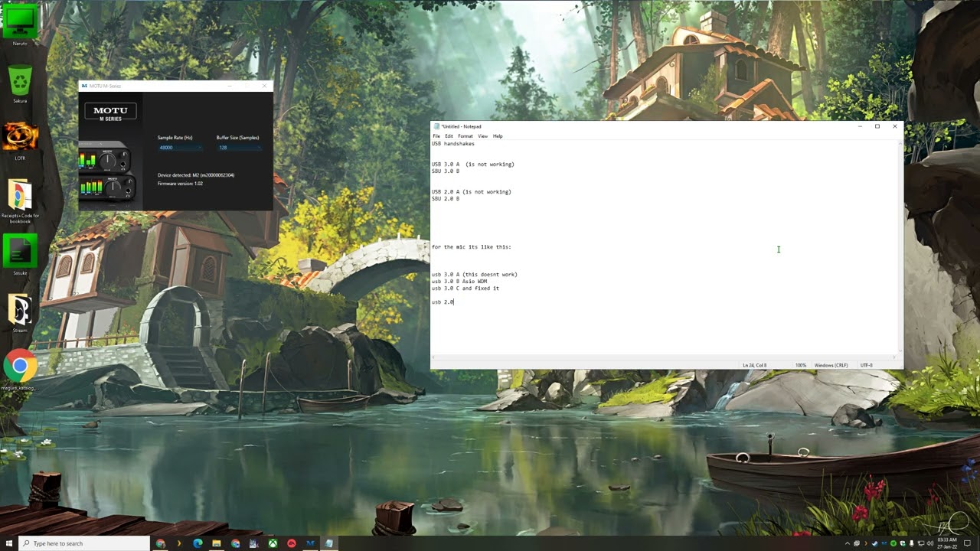Place cursor in 'USB handshakes' line

(453, 144)
